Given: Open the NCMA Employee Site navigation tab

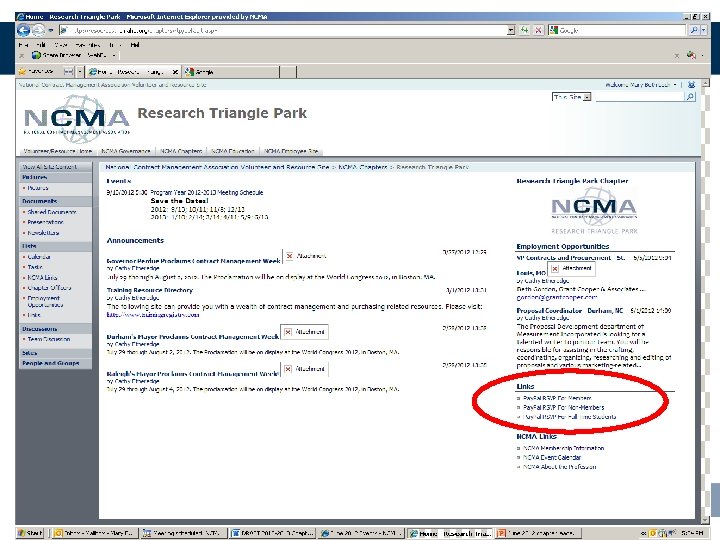Looking at the screenshot, I should click(x=291, y=151).
